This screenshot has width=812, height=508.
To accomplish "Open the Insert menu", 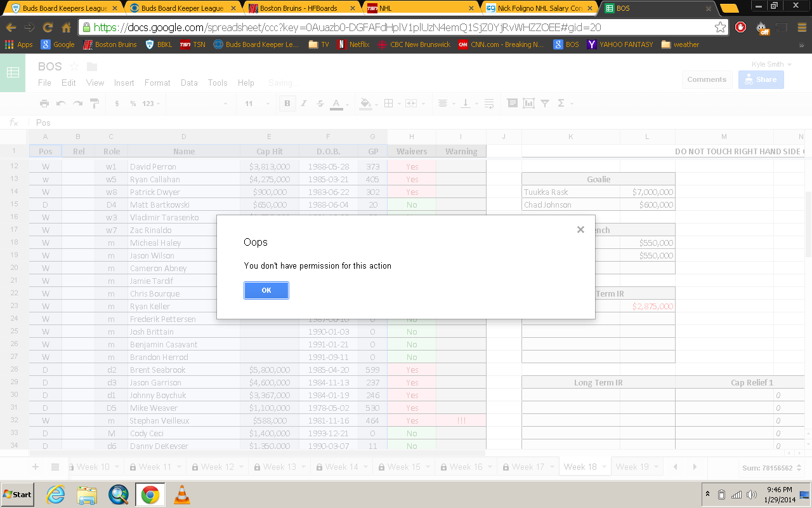I will click(124, 83).
